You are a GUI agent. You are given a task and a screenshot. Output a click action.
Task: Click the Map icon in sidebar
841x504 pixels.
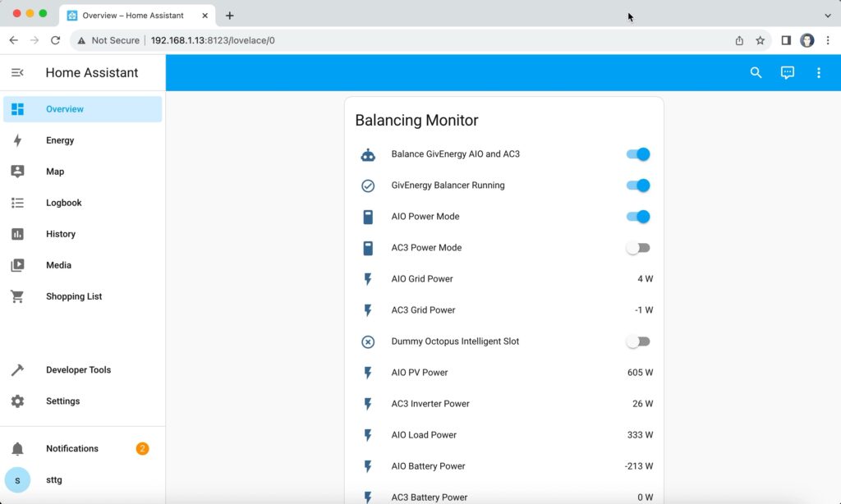tap(17, 171)
